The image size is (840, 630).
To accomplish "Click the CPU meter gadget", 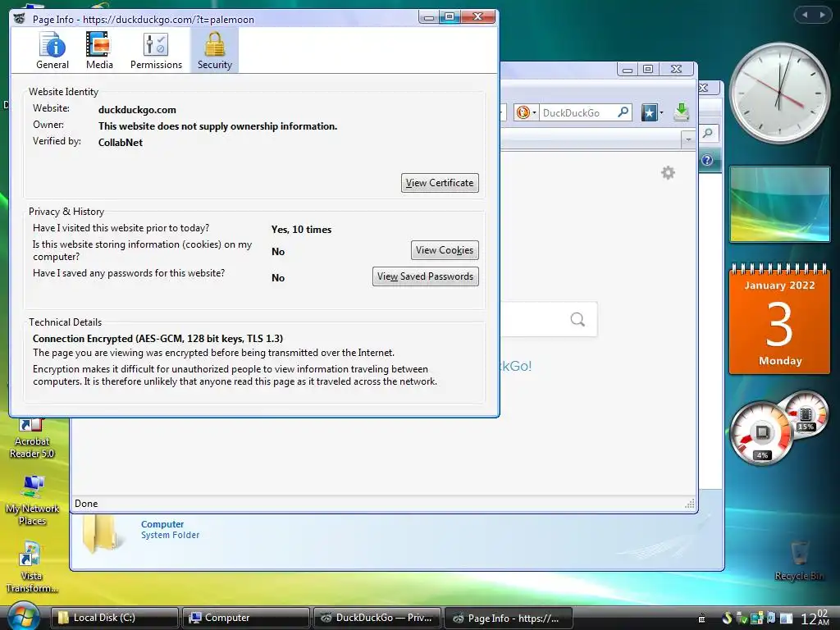I will 762,433.
